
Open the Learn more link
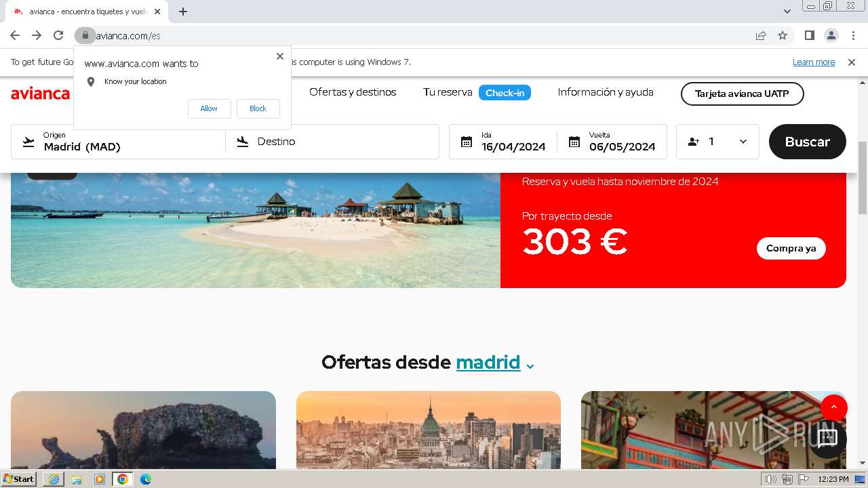814,62
